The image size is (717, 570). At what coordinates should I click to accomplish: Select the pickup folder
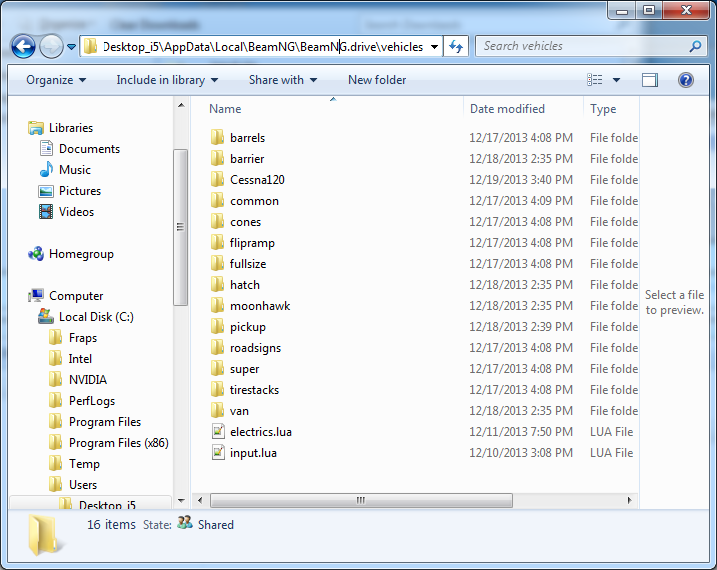(x=247, y=327)
